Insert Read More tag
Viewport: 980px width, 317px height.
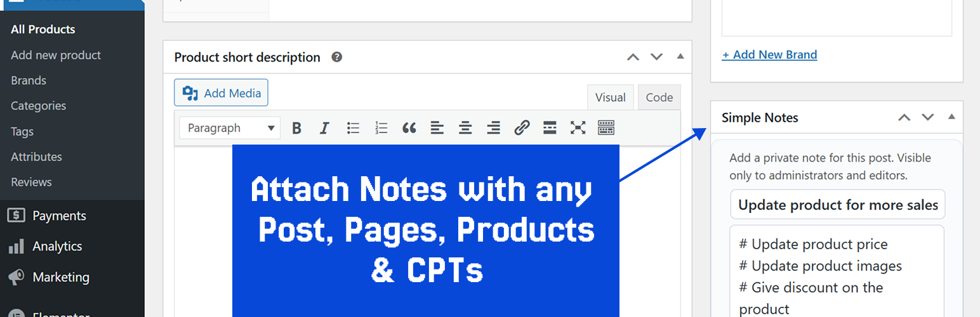pos(550,128)
